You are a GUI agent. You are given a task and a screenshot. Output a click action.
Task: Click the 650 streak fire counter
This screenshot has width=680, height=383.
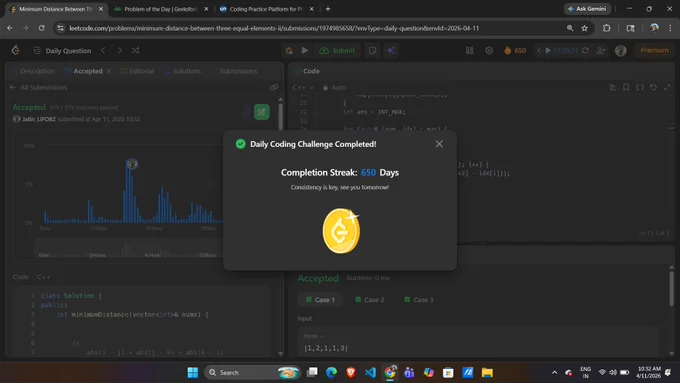coord(515,51)
